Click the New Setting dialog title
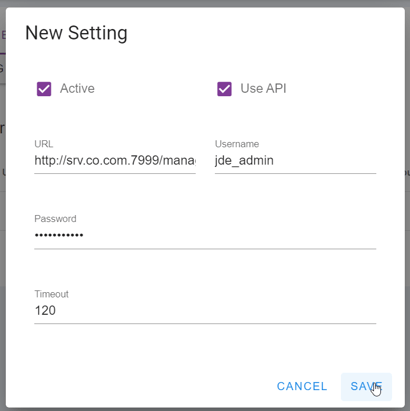 point(76,33)
